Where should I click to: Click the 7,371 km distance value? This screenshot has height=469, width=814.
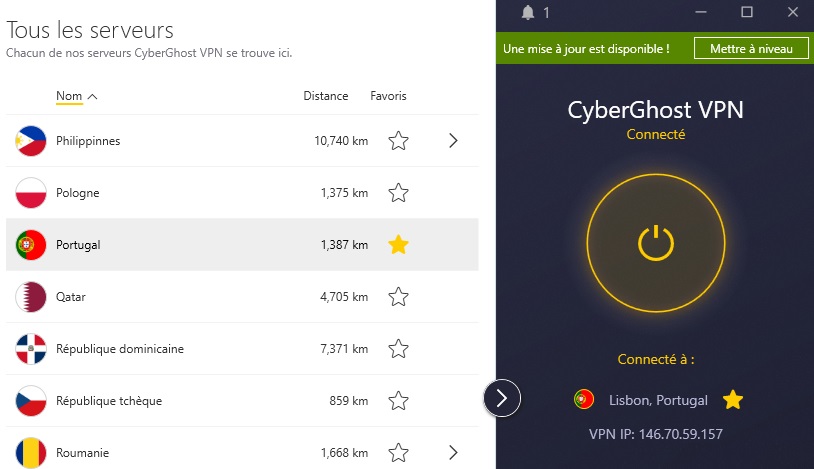[344, 349]
